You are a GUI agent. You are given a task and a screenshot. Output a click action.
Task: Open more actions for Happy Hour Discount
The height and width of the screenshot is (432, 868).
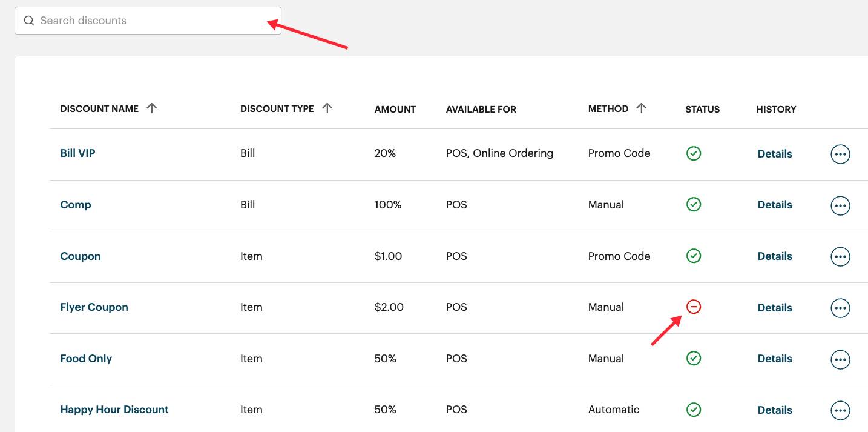click(840, 410)
